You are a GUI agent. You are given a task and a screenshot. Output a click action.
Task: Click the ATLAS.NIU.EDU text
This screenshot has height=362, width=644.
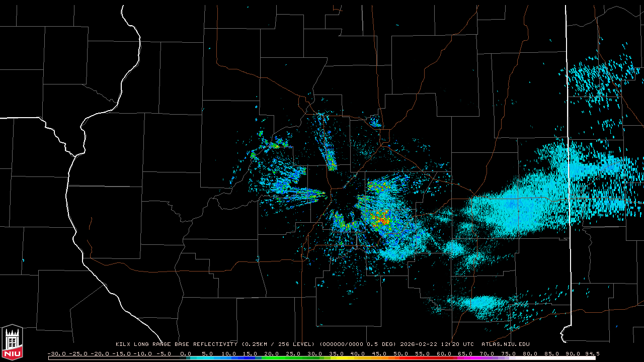(505, 344)
